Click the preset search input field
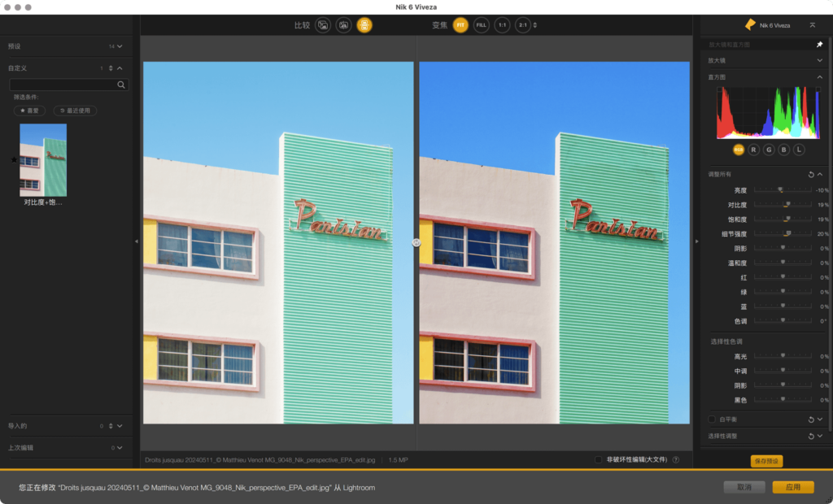 click(69, 85)
